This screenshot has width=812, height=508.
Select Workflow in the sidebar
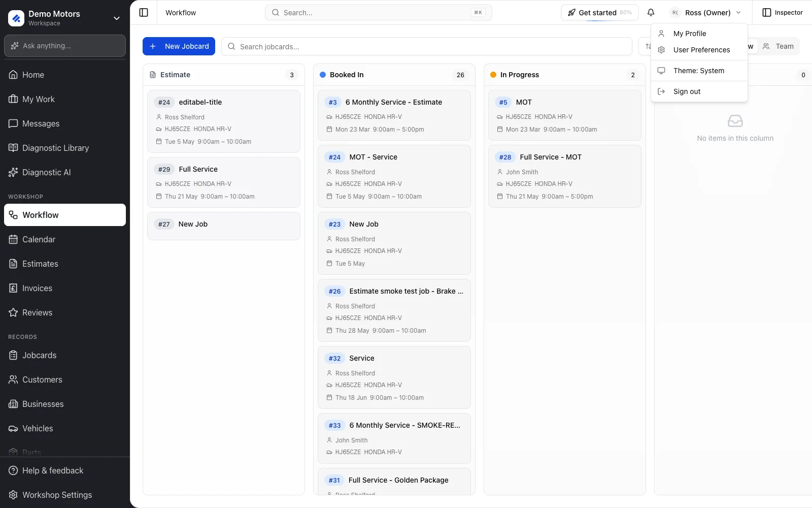(65, 215)
